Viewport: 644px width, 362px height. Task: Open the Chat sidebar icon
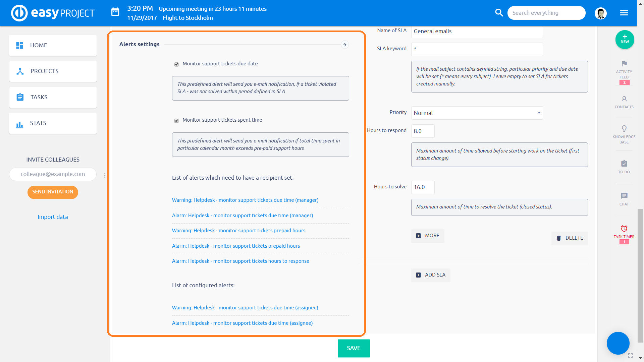624,196
